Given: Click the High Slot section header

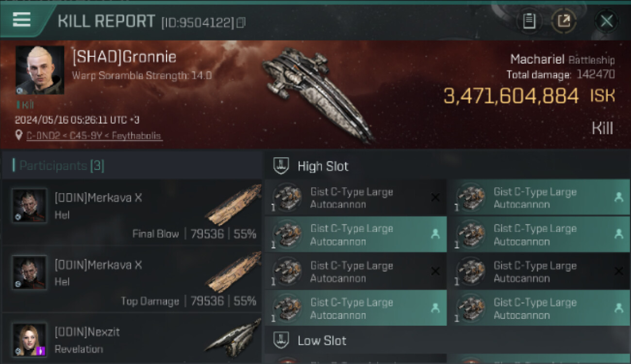Looking at the screenshot, I should 323,166.
